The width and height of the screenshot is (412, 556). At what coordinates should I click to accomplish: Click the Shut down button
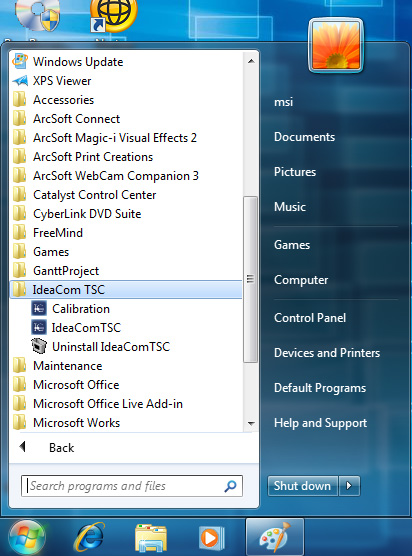pyautogui.click(x=302, y=485)
